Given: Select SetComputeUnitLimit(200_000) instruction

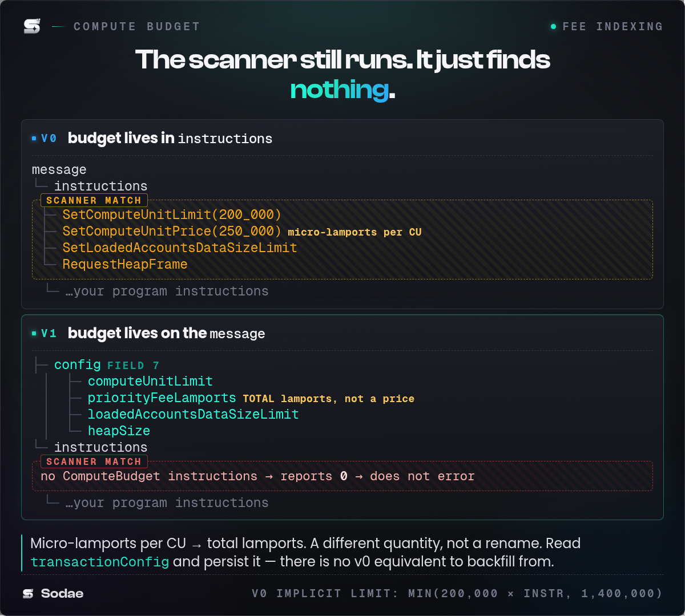Looking at the screenshot, I should pos(172,214).
